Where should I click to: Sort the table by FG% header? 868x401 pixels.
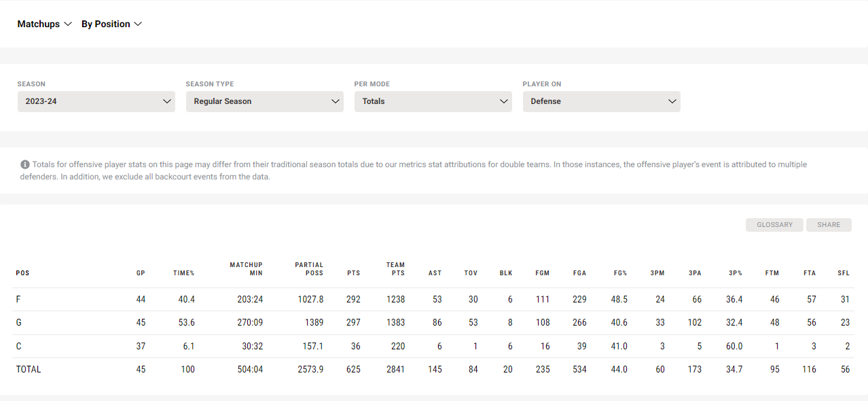[x=620, y=273]
